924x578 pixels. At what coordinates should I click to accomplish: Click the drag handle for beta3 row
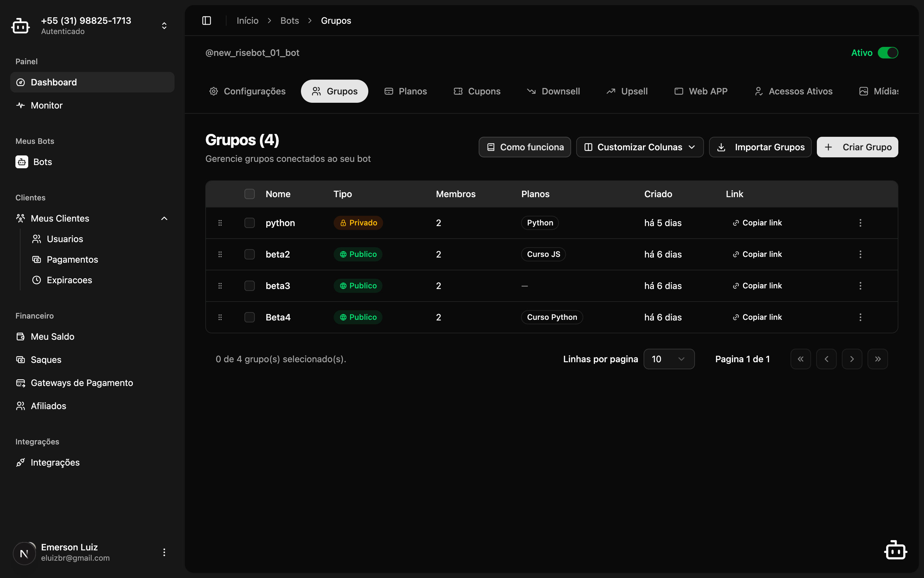click(x=220, y=286)
